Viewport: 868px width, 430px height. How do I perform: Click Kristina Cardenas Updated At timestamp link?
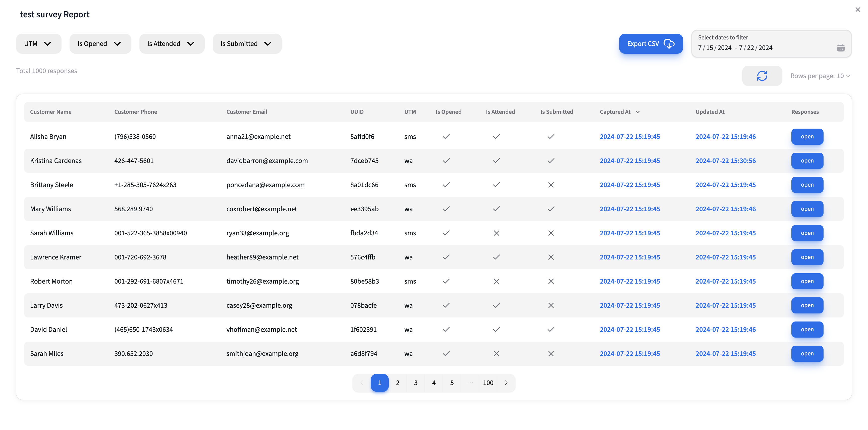(x=725, y=161)
